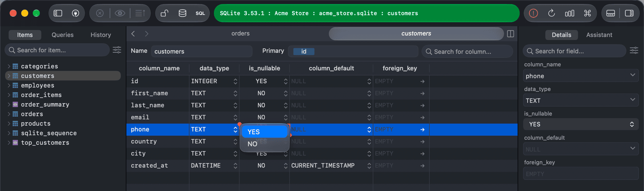Image resolution: width=644 pixels, height=191 pixels.
Task: Switch to the Assistant tab
Action: point(599,35)
